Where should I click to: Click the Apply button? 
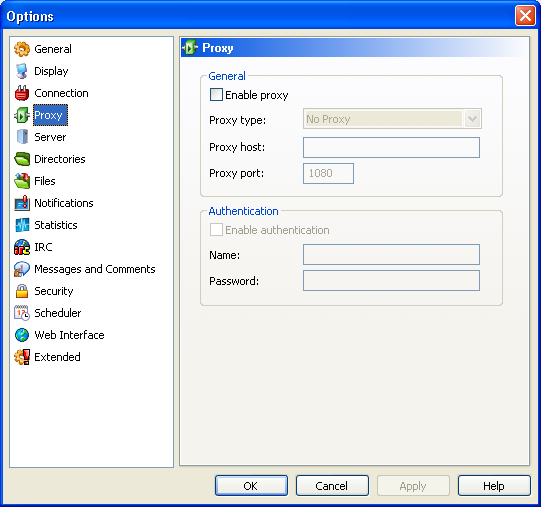[x=413, y=486]
